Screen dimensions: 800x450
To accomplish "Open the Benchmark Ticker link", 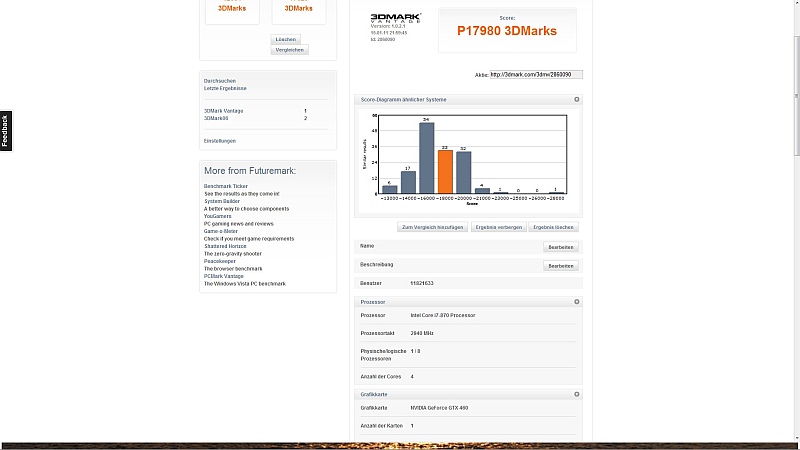I will (x=226, y=186).
